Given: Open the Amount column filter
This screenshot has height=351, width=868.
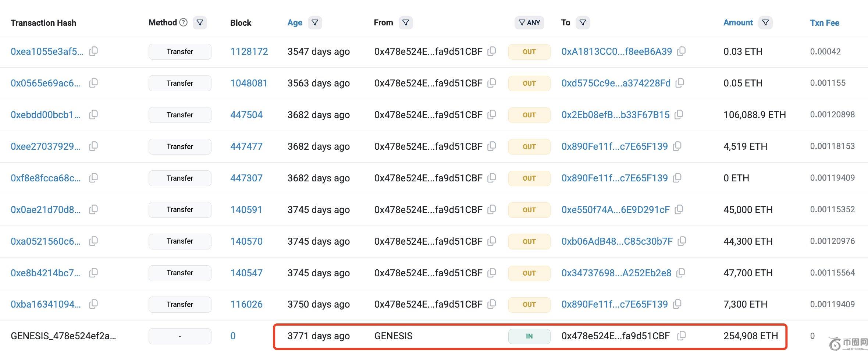Looking at the screenshot, I should [x=765, y=22].
